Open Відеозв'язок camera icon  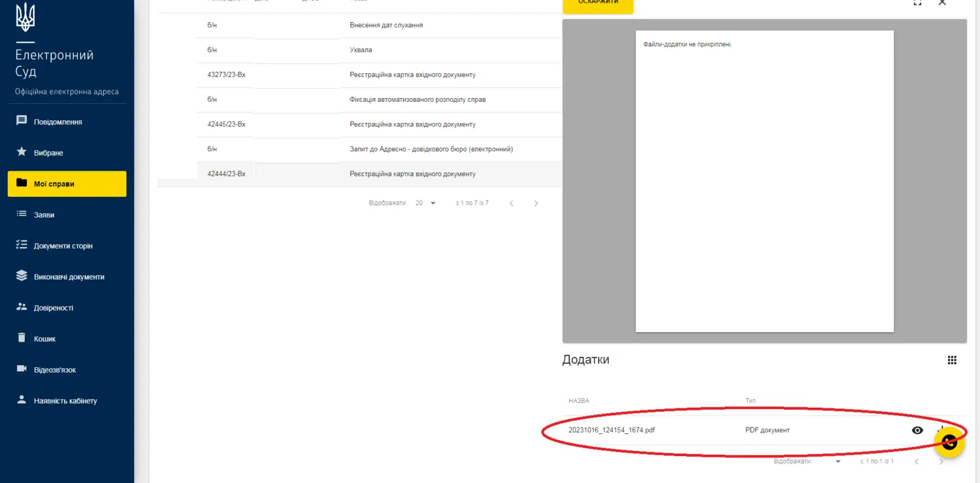click(x=22, y=369)
